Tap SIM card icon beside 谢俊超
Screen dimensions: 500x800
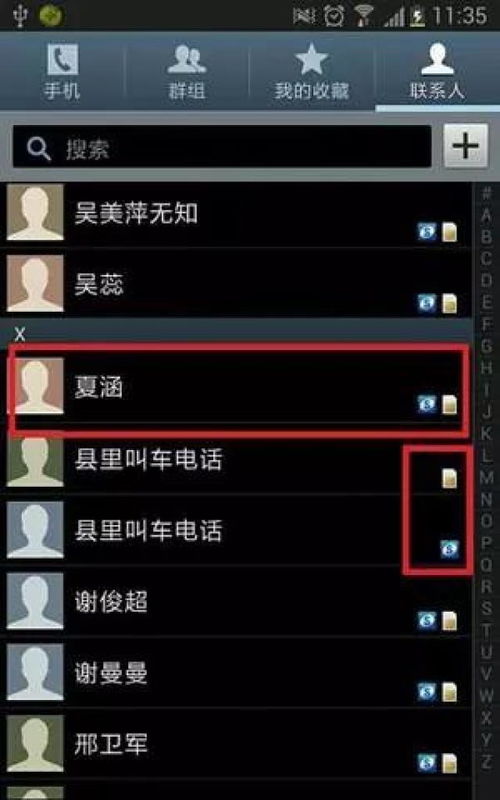tap(449, 620)
